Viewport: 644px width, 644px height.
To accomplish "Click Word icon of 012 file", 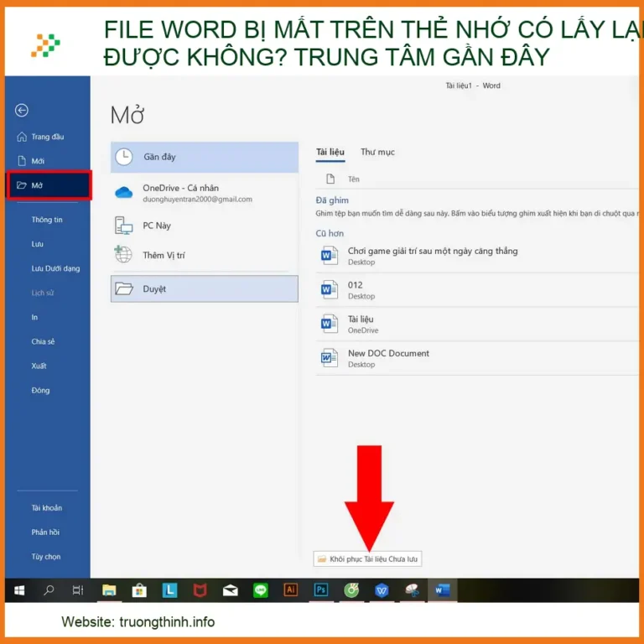I will click(x=330, y=289).
